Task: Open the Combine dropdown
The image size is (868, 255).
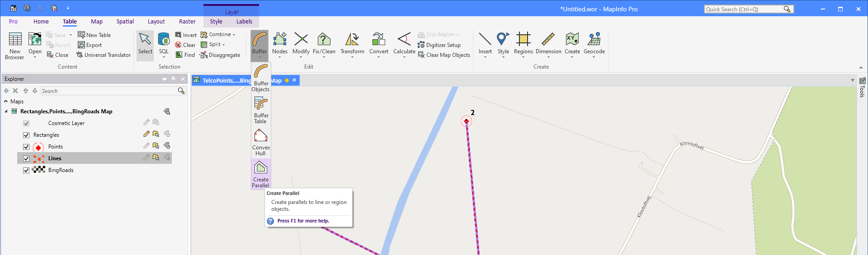Action: point(218,34)
